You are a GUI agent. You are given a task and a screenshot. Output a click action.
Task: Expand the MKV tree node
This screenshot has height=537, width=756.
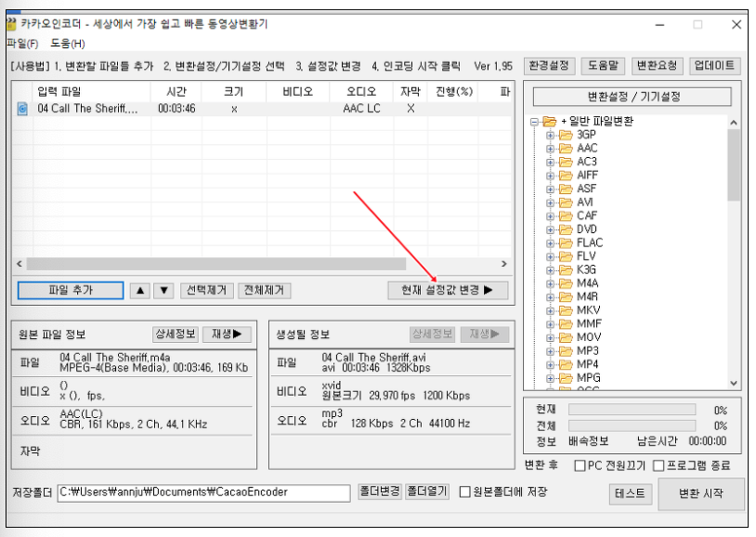click(550, 310)
